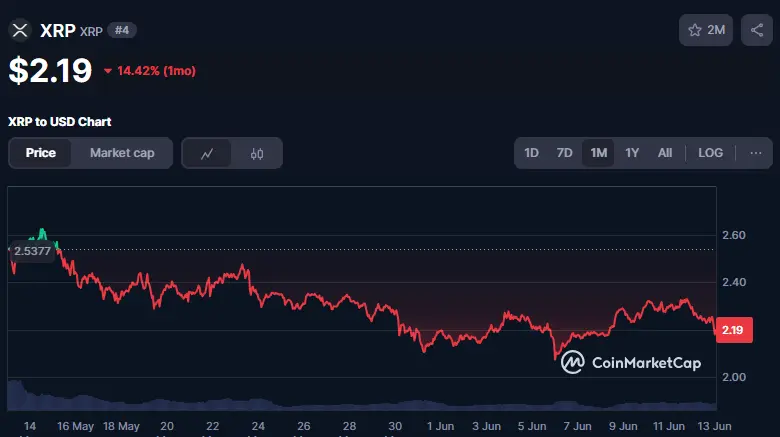
Task: Click the XRP coin logo icon
Action: (20, 30)
